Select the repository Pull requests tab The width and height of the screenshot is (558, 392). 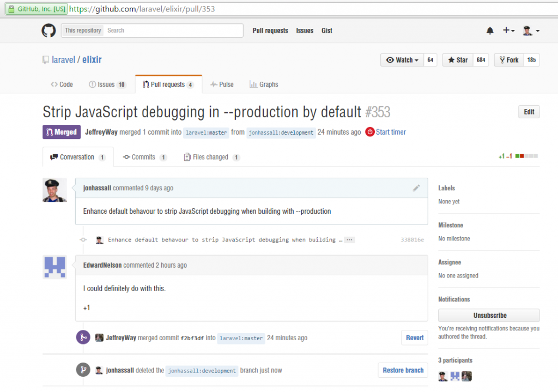(x=168, y=85)
